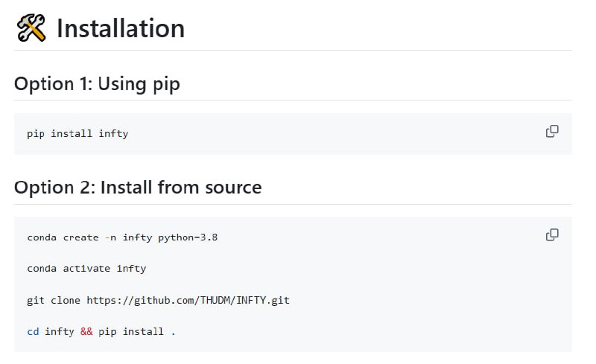Click the word 'pip' in Option 1 heading
Viewport: 596px width, 364px height.
[x=165, y=85]
